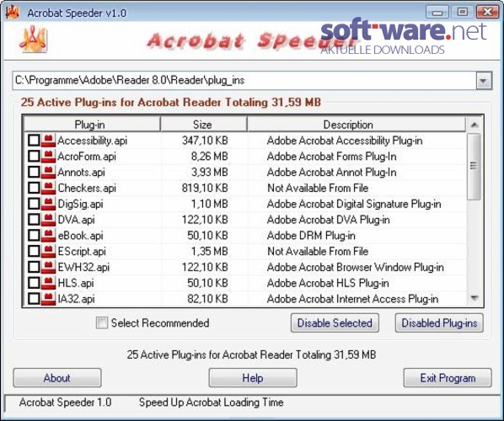This screenshot has width=504, height=421.
Task: Click the flaming Acrobat logo in the header
Action: pos(33,40)
